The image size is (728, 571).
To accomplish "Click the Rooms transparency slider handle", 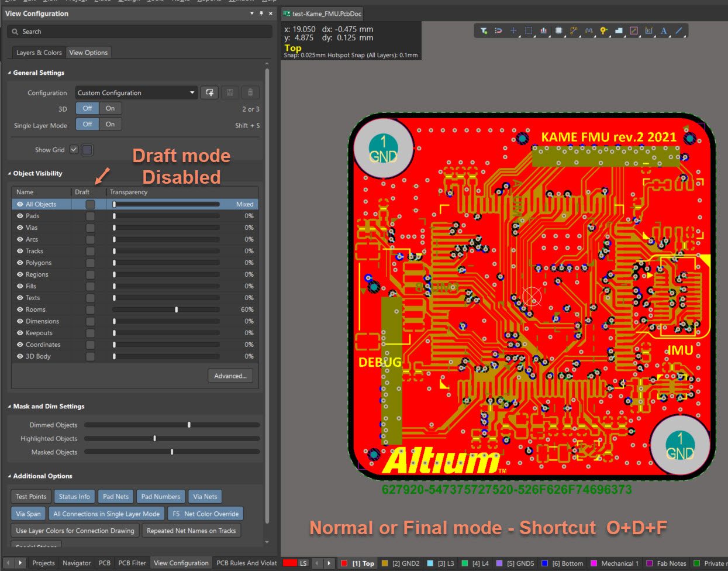I will pos(176,309).
